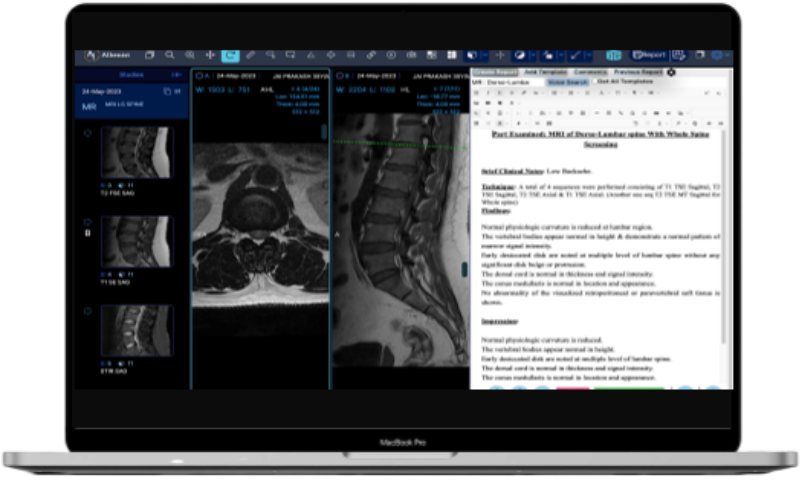Image resolution: width=804 pixels, height=484 pixels.
Task: Toggle the marker beside the STIR SAG series
Action: click(88, 311)
